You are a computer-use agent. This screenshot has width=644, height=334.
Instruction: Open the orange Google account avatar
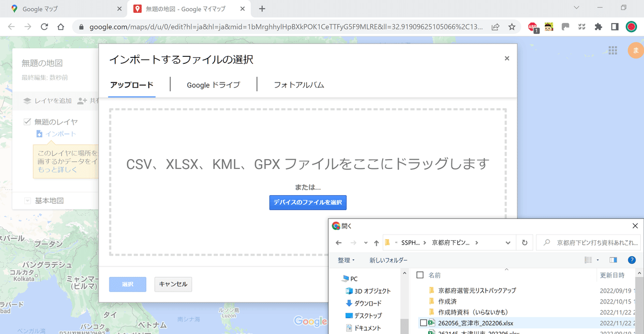635,50
